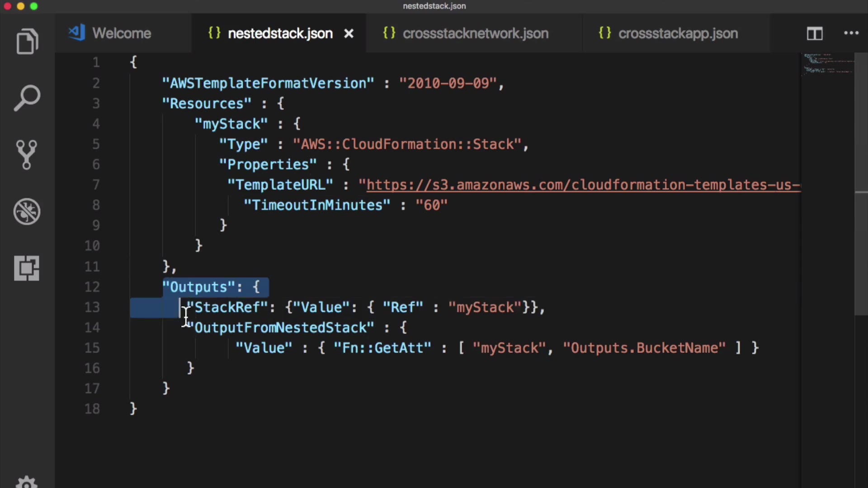Click the code minimap preview
Screen dimensions: 868x488
(828, 64)
